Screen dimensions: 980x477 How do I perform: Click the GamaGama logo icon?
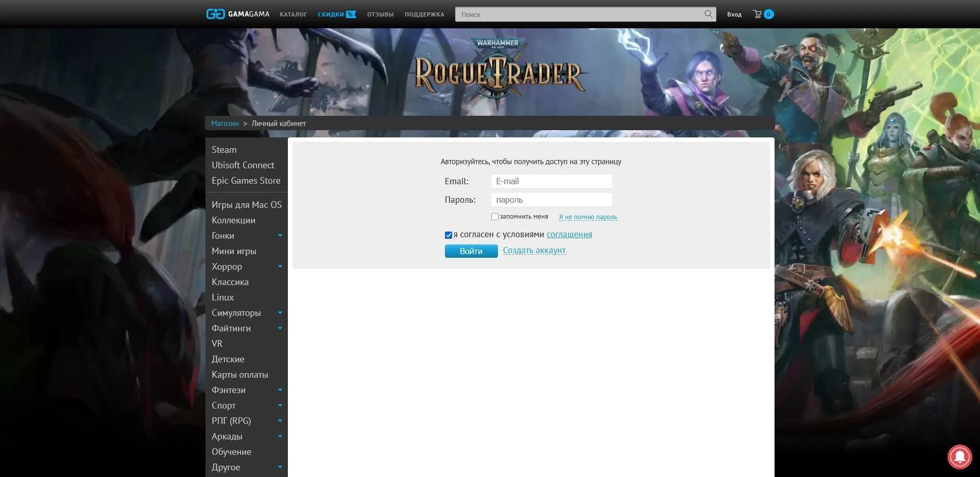(215, 14)
